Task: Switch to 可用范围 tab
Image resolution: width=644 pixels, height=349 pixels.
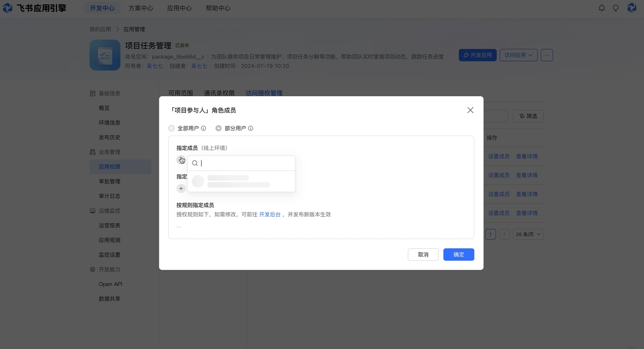Action: coord(181,93)
